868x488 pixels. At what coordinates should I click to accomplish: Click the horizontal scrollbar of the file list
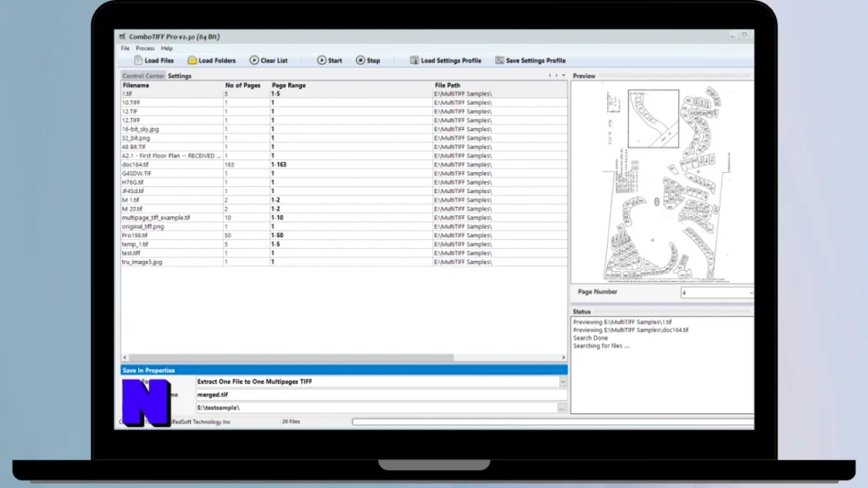coord(292,358)
